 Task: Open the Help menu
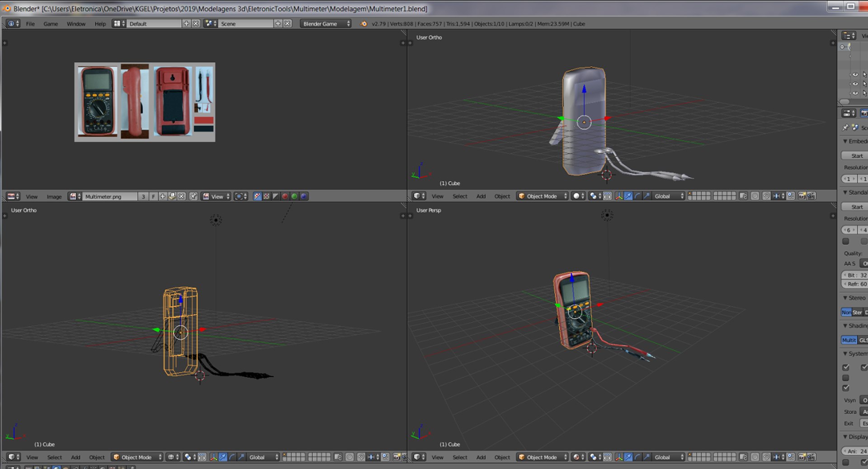(x=100, y=24)
